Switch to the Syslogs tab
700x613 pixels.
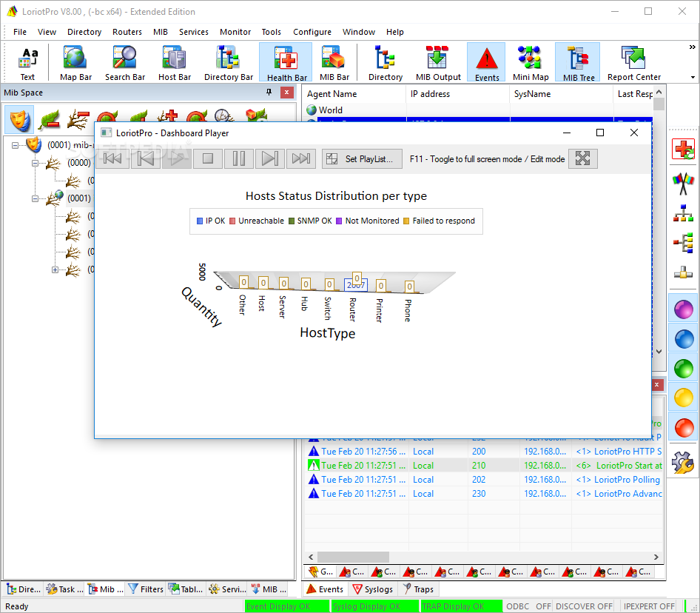pos(373,589)
